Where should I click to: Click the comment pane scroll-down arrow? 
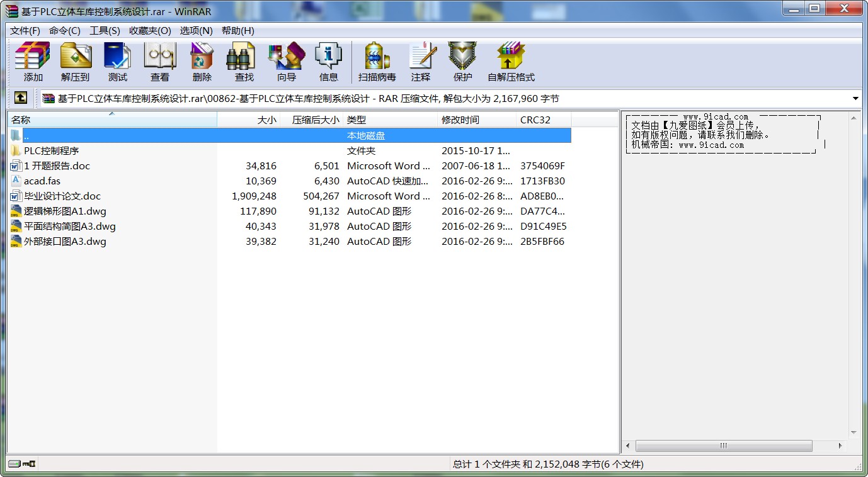tap(854, 432)
